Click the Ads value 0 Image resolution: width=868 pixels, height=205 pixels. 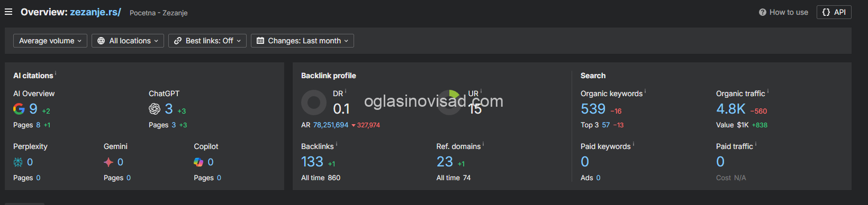coord(598,178)
